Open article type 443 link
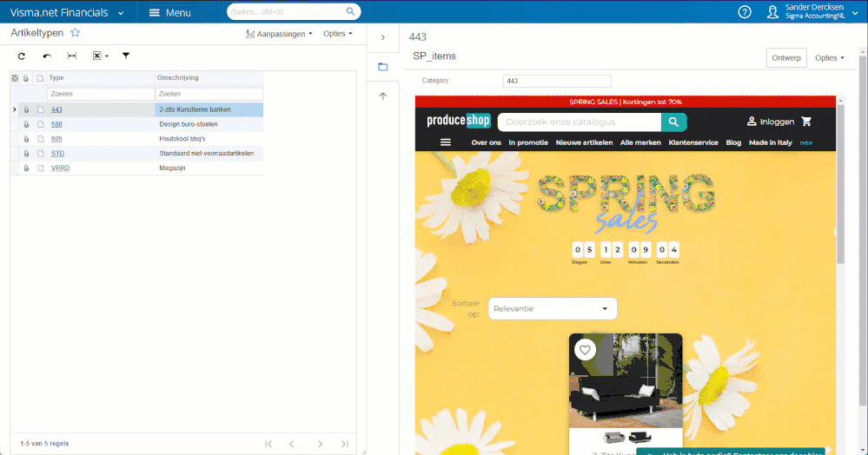Image resolution: width=868 pixels, height=455 pixels. point(56,109)
